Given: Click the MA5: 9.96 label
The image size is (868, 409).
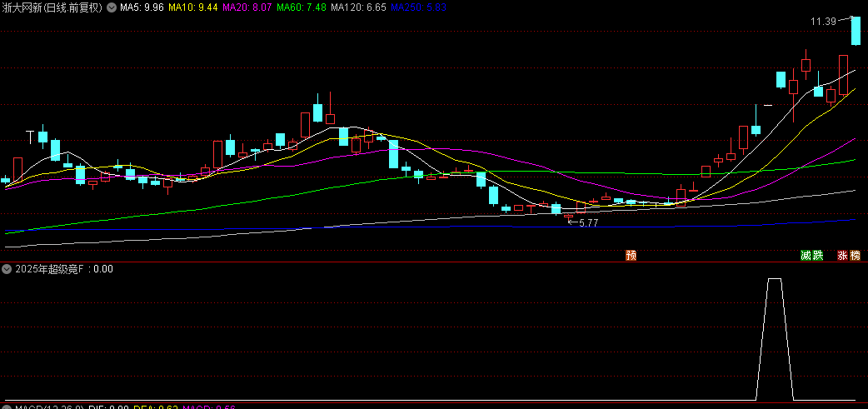Looking at the screenshot, I should [x=142, y=7].
